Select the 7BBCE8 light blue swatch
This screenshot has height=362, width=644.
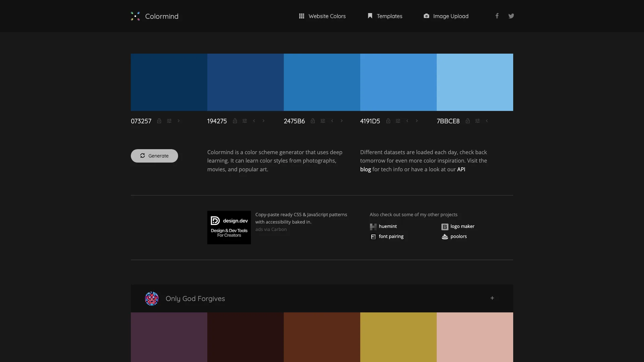(x=475, y=82)
